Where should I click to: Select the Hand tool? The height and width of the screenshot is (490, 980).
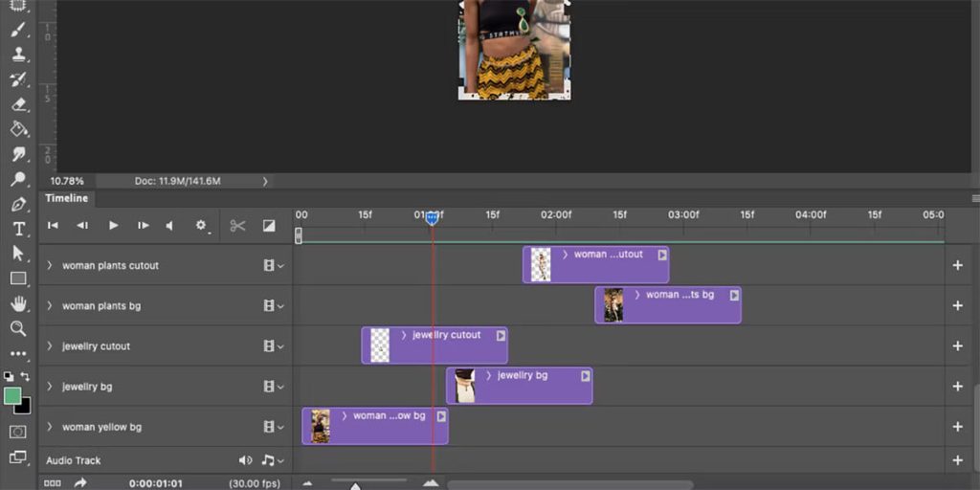[x=18, y=303]
